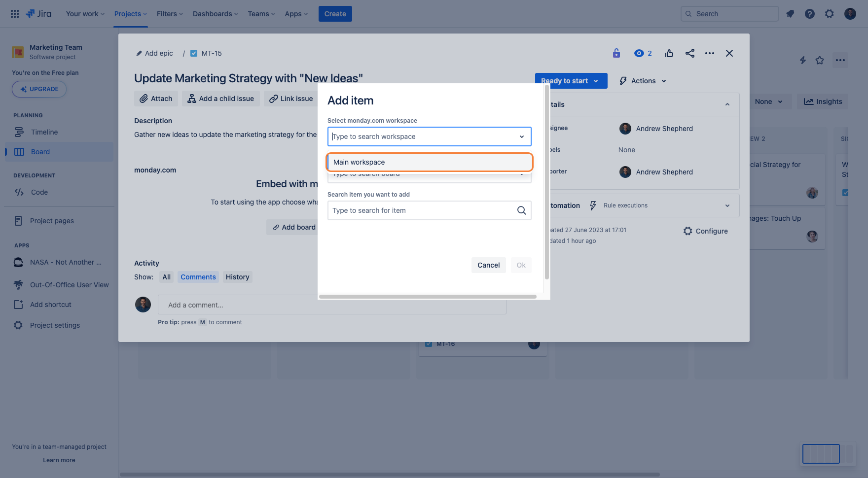Click the Insights button
Image resolution: width=868 pixels, height=478 pixels.
click(x=823, y=102)
